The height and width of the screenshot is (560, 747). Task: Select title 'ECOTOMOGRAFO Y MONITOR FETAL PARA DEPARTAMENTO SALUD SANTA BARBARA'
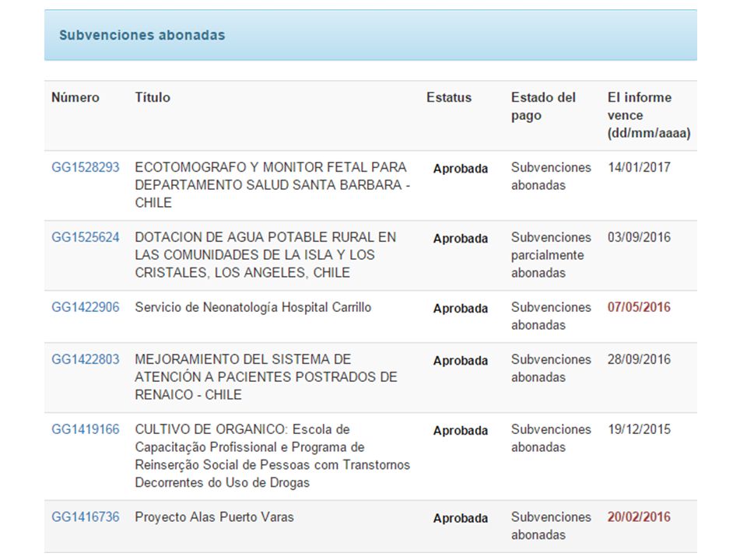[272, 185]
